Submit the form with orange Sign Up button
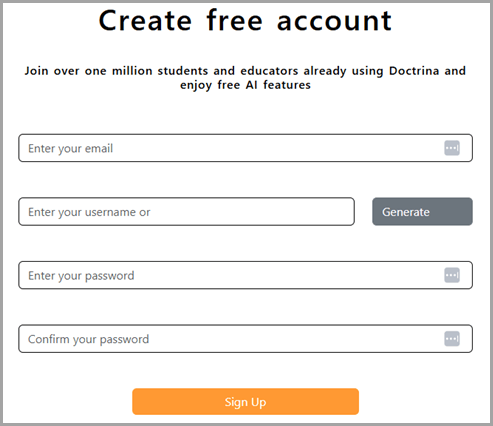 coord(245,402)
